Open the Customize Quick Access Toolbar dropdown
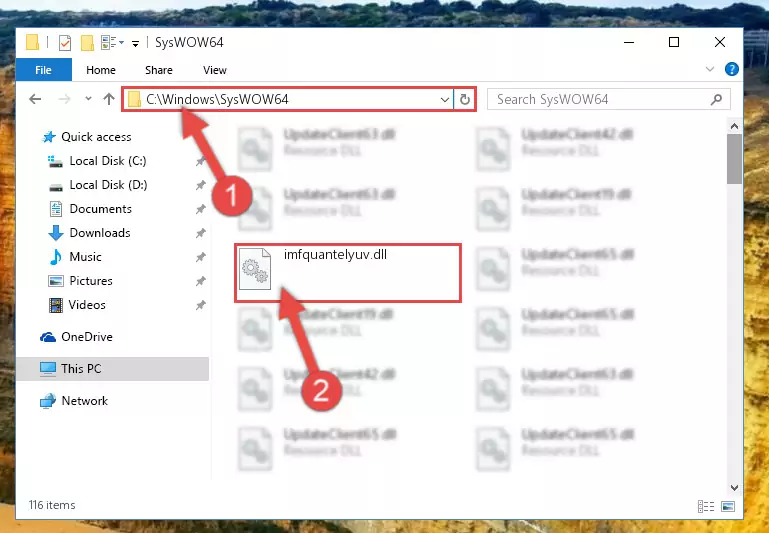The image size is (769, 533). tap(135, 43)
